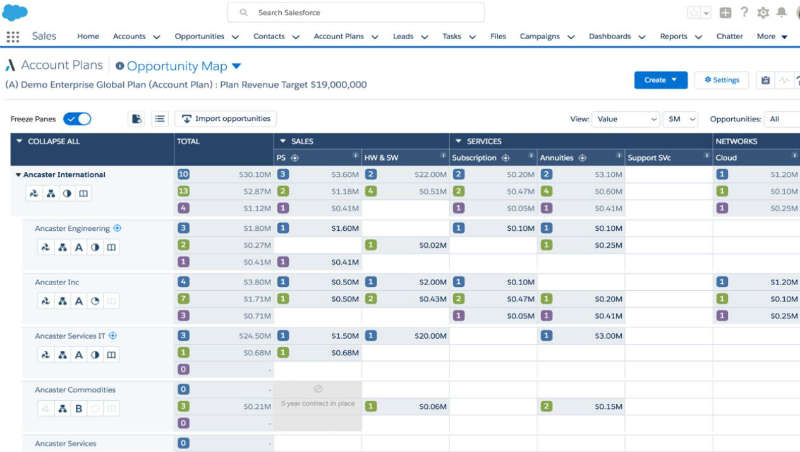Open the Files tab

point(498,36)
